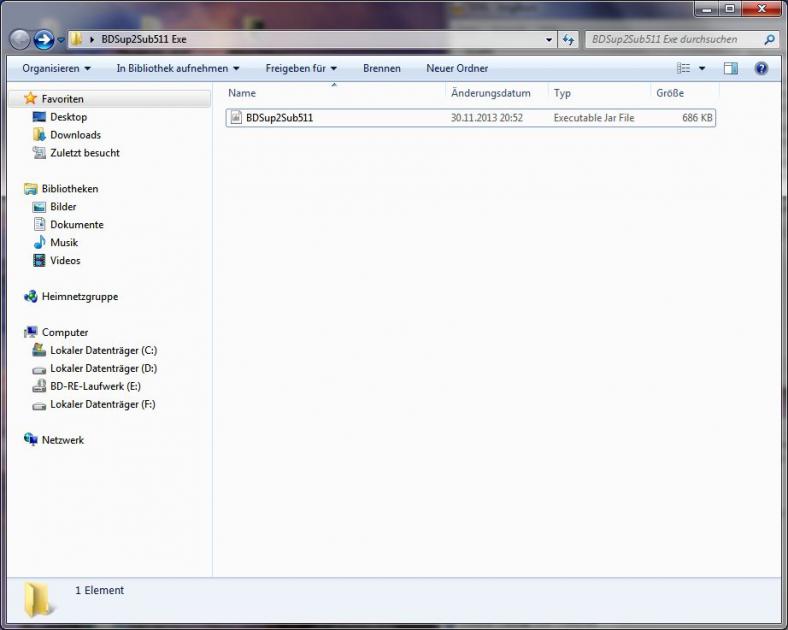Click the back navigation arrow button

click(x=20, y=39)
